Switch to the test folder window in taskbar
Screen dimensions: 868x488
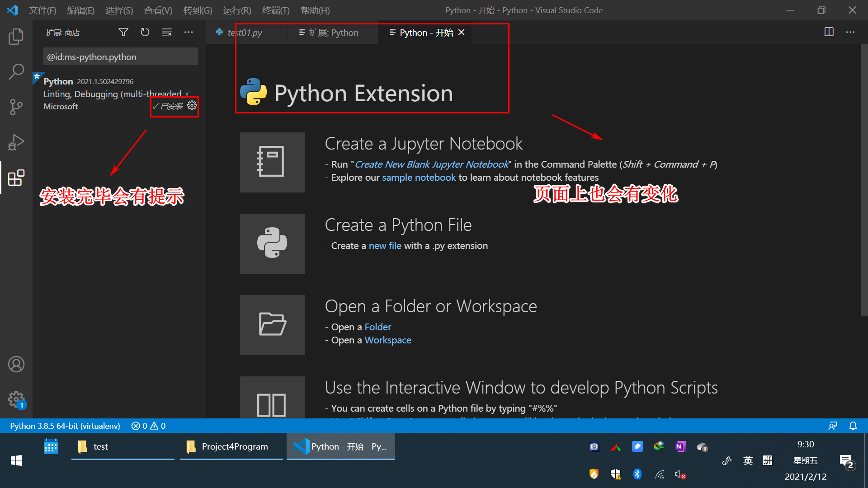click(x=123, y=446)
